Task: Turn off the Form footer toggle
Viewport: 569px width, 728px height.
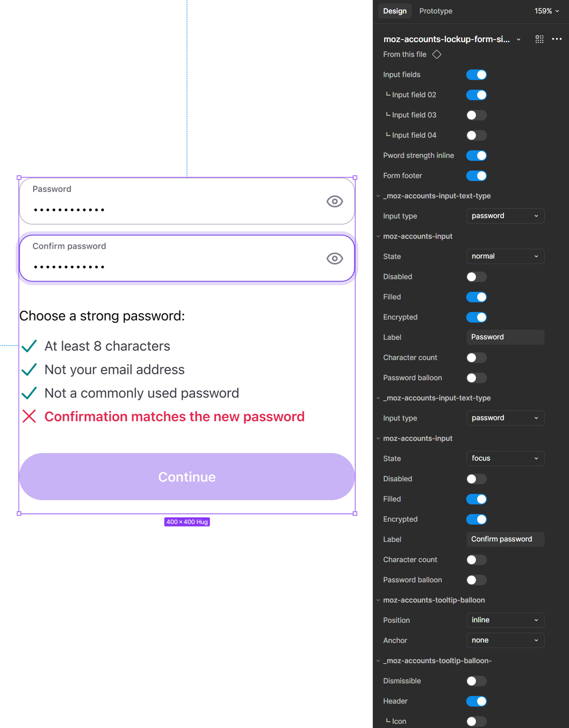Action: 476,176
